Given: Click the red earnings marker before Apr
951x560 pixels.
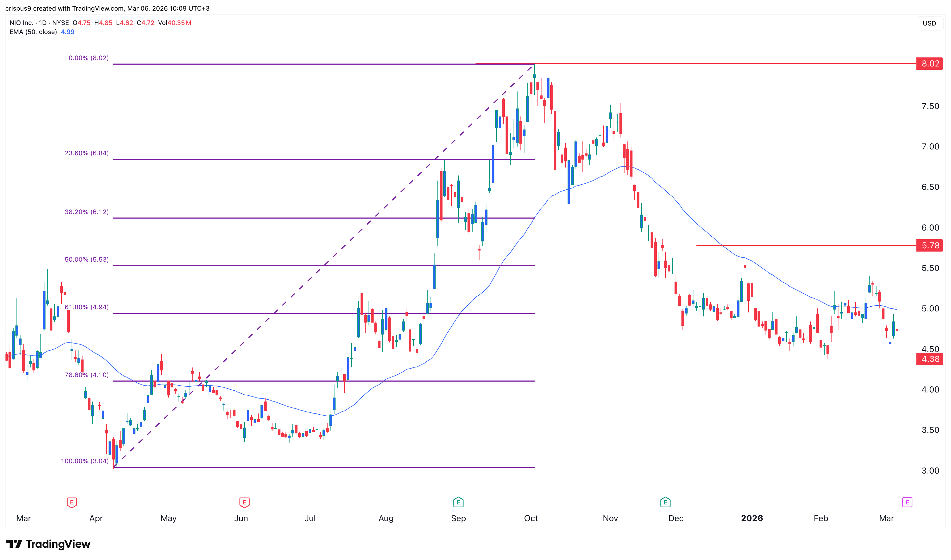Looking at the screenshot, I should tap(72, 502).
